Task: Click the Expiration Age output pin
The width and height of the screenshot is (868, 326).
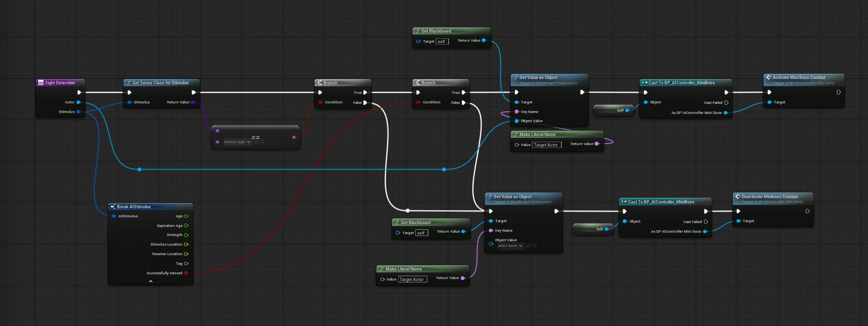Action: coord(186,225)
